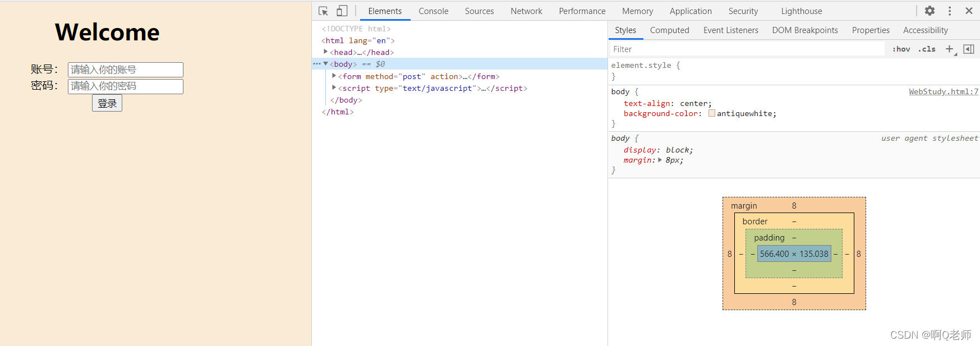
Task: Click the 登录 login button
Action: tap(107, 103)
